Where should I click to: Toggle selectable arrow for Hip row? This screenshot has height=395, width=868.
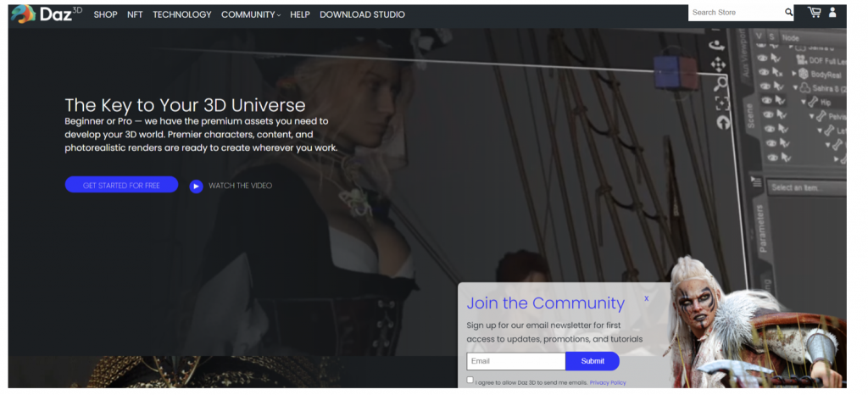(781, 100)
